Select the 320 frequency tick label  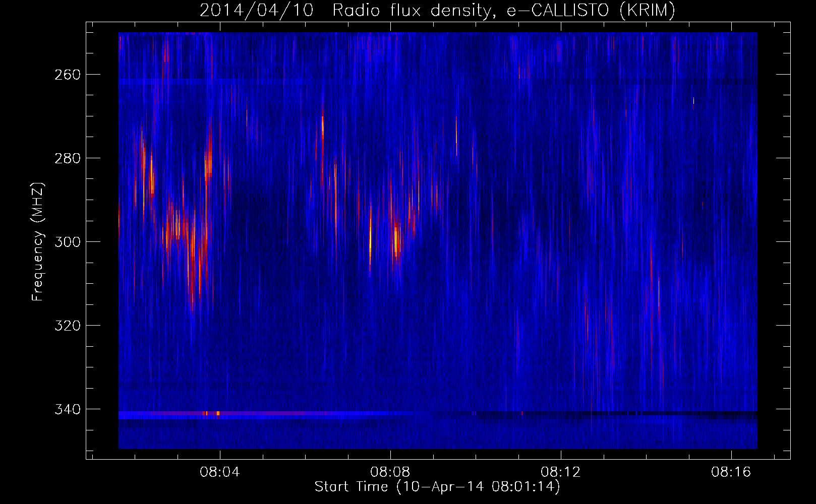coord(67,326)
